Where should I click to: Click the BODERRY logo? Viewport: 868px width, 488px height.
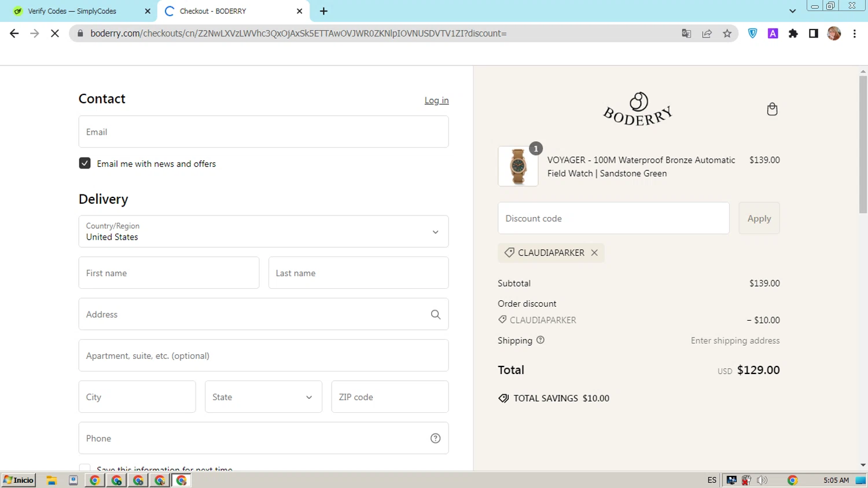tap(638, 109)
